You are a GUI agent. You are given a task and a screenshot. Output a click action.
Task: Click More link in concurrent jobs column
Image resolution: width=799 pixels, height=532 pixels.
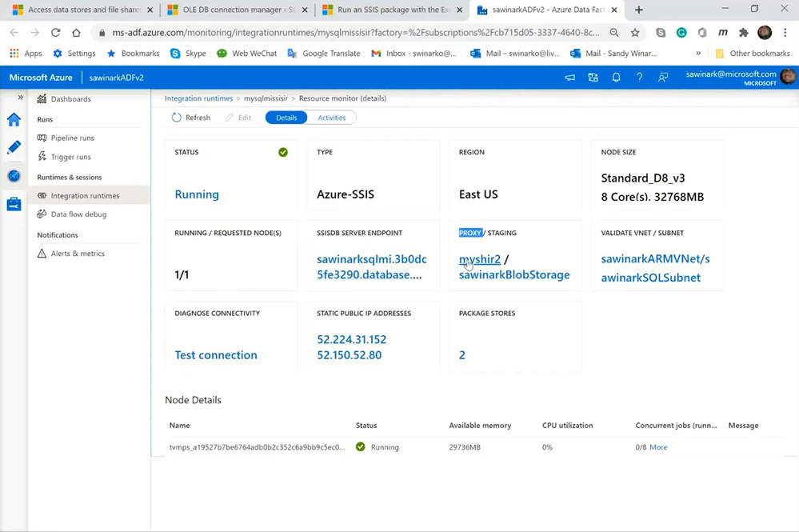click(x=658, y=447)
